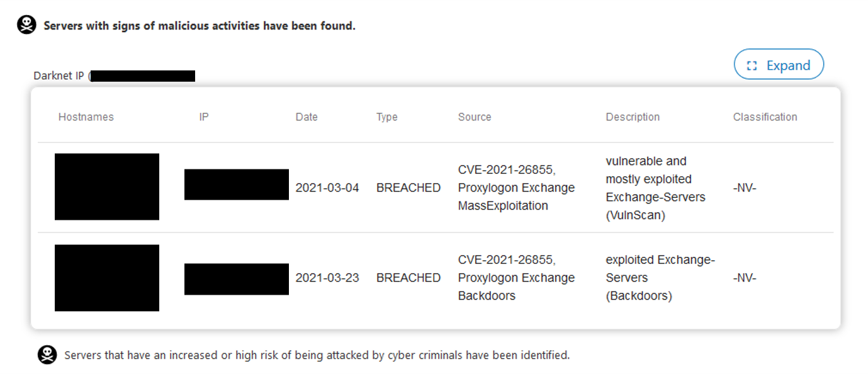Click the Date column header

point(307,117)
